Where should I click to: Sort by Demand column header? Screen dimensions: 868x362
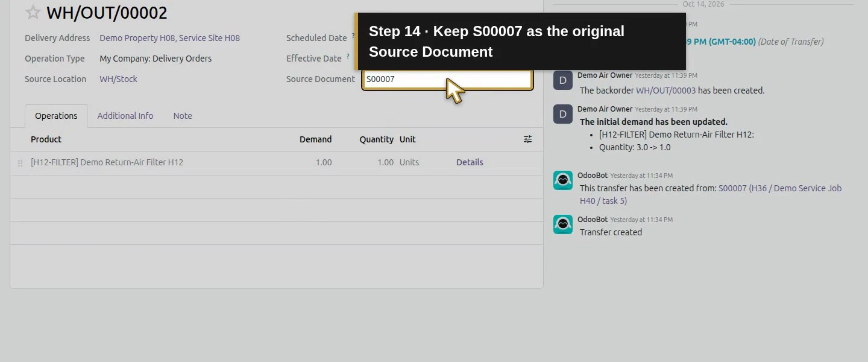click(x=315, y=139)
